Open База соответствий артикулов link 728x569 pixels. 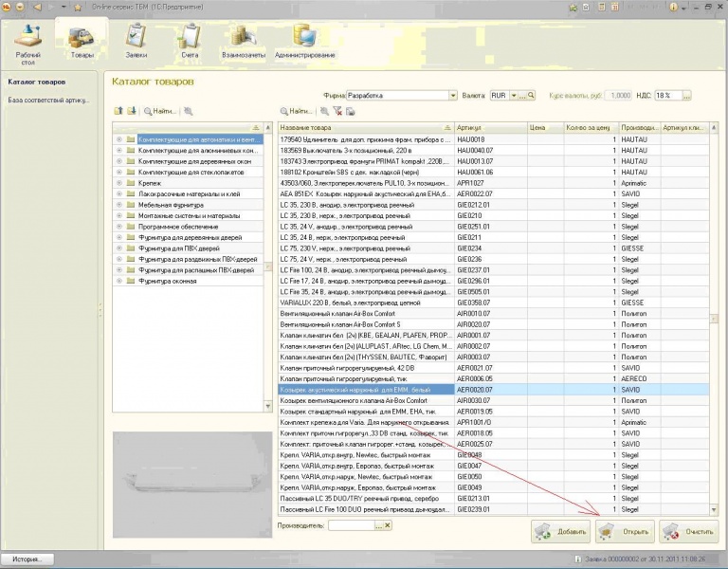48,100
